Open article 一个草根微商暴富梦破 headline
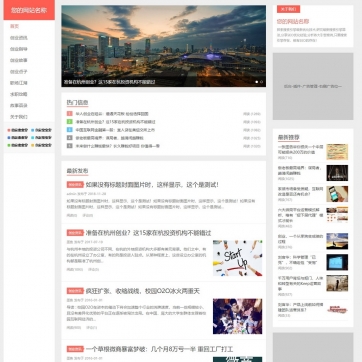Screen dimensions: 362x362 point(159,349)
